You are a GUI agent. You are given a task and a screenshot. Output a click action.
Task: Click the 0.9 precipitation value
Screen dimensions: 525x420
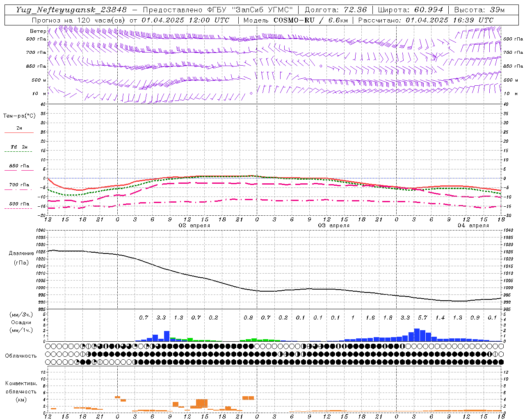[x=475, y=317]
